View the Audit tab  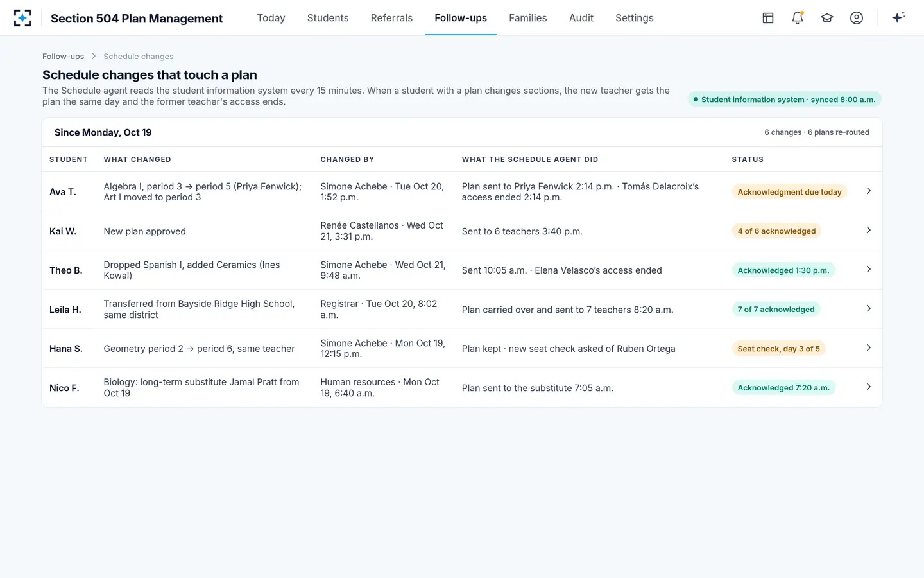coord(581,18)
